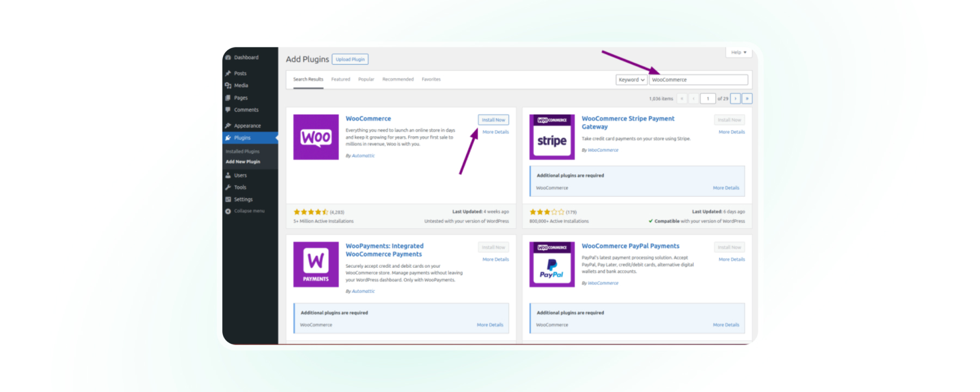Collapse the admin sidebar menu

(x=249, y=211)
